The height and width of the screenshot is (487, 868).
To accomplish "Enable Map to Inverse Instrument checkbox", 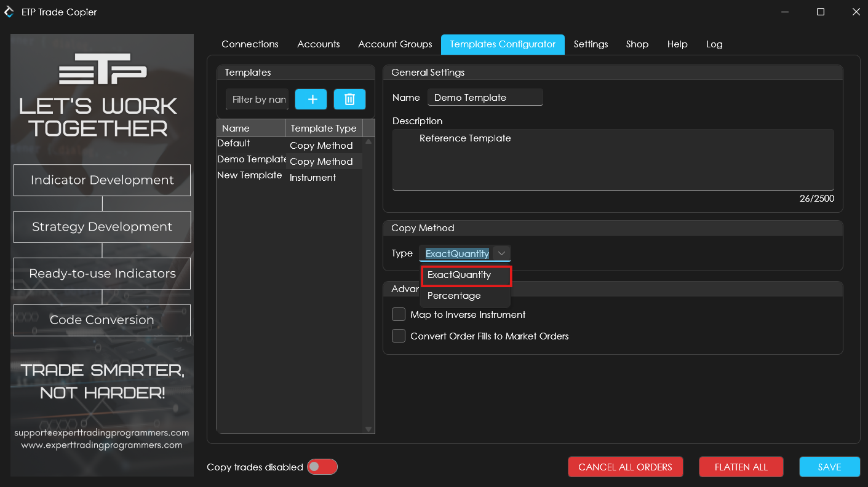I will [x=399, y=314].
